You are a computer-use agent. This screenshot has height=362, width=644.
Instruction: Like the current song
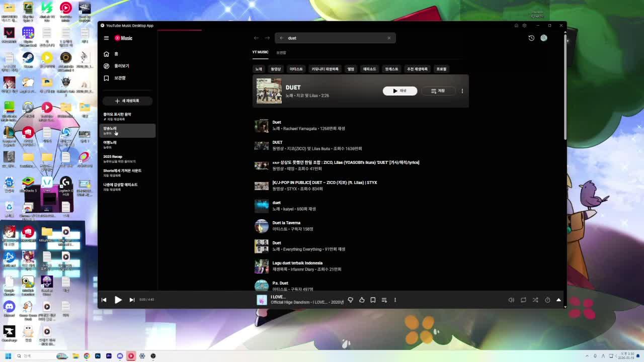[362, 300]
